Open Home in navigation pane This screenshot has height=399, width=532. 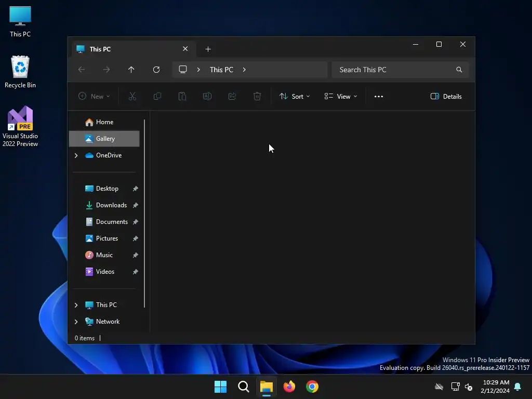click(x=104, y=122)
